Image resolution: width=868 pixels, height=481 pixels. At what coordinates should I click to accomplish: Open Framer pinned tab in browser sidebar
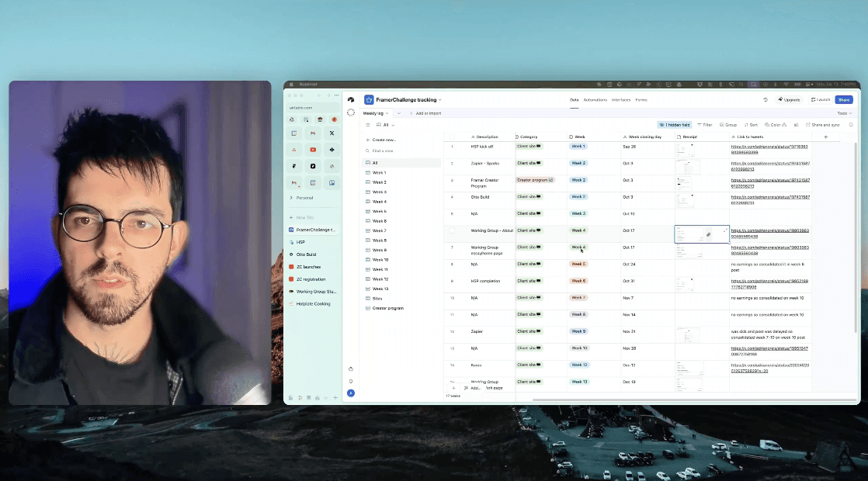(x=294, y=166)
